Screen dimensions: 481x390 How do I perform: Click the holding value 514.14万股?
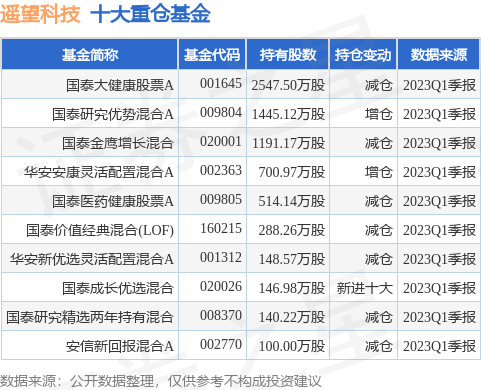tap(292, 201)
